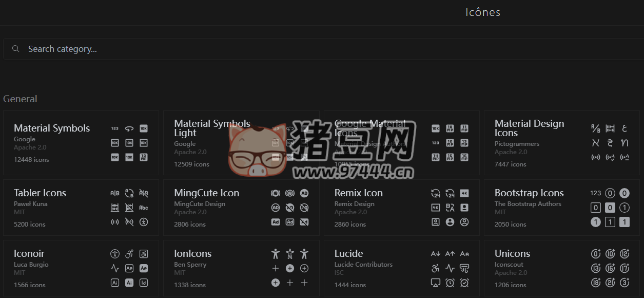Click the outlined plus circle icon in IonIcons
The height and width of the screenshot is (298, 644).
tap(304, 268)
